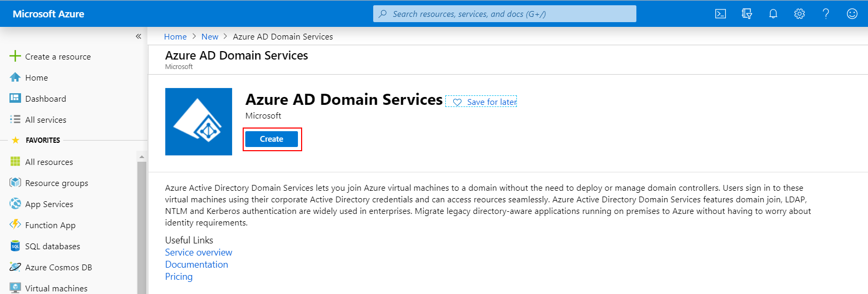Select All resources in favorites
The image size is (868, 294).
point(49,162)
